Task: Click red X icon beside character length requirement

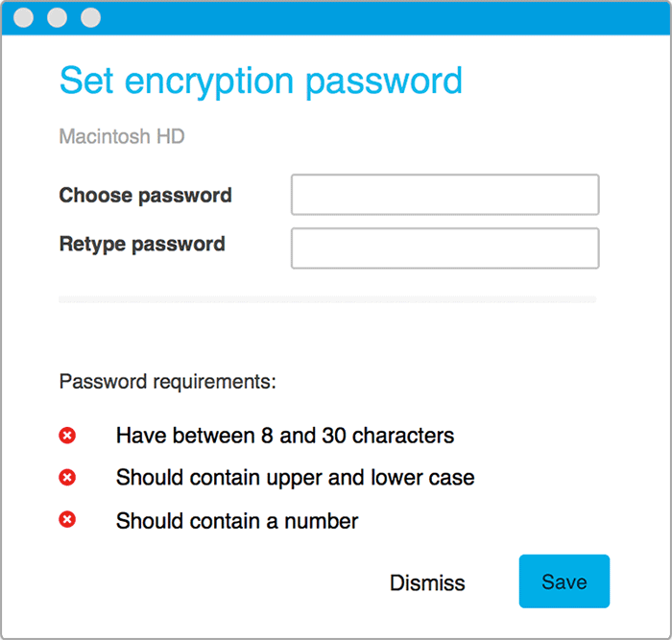Action: (x=67, y=436)
